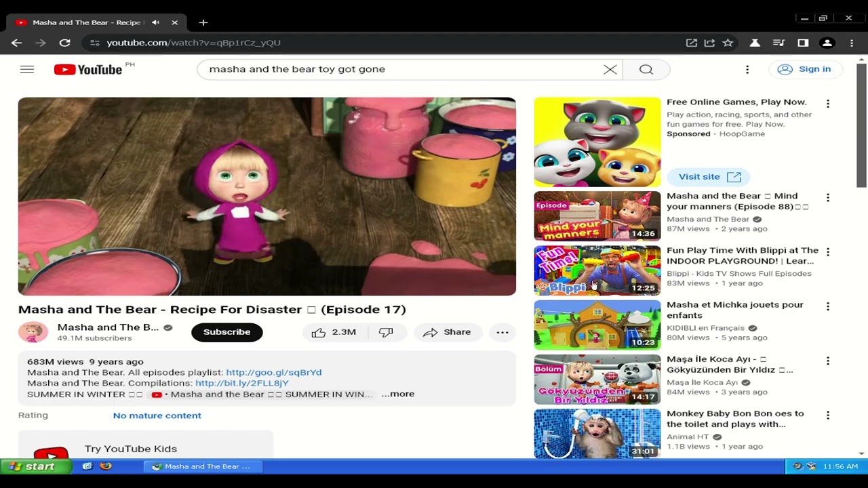Open the Talking Tom games ad thumbnail
Viewport: 868px width, 488px height.
(x=597, y=142)
